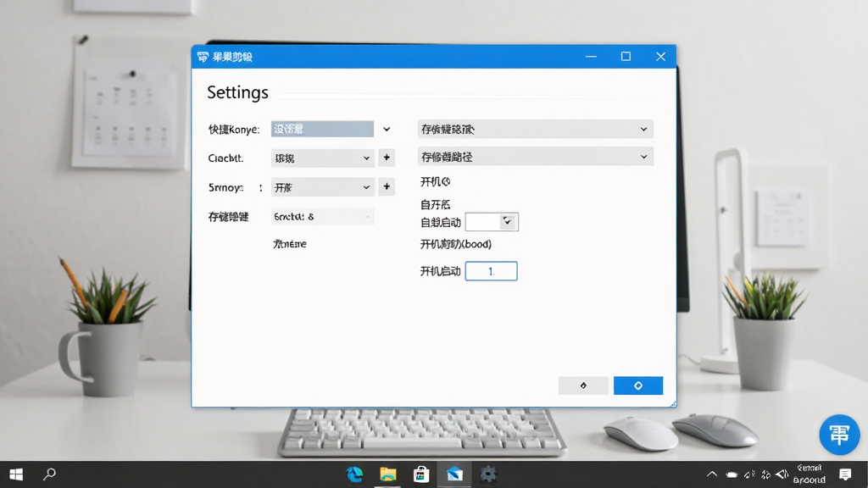Open the Srnoy combo box
868x488 pixels.
point(322,187)
